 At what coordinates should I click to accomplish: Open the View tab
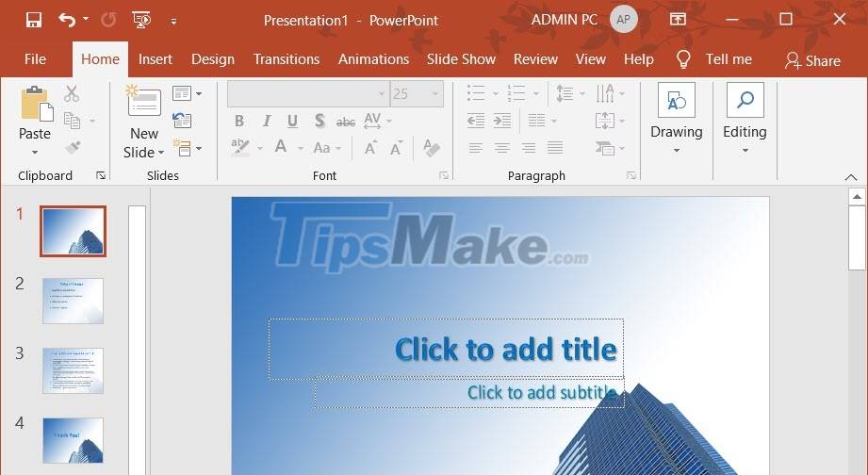pos(591,59)
